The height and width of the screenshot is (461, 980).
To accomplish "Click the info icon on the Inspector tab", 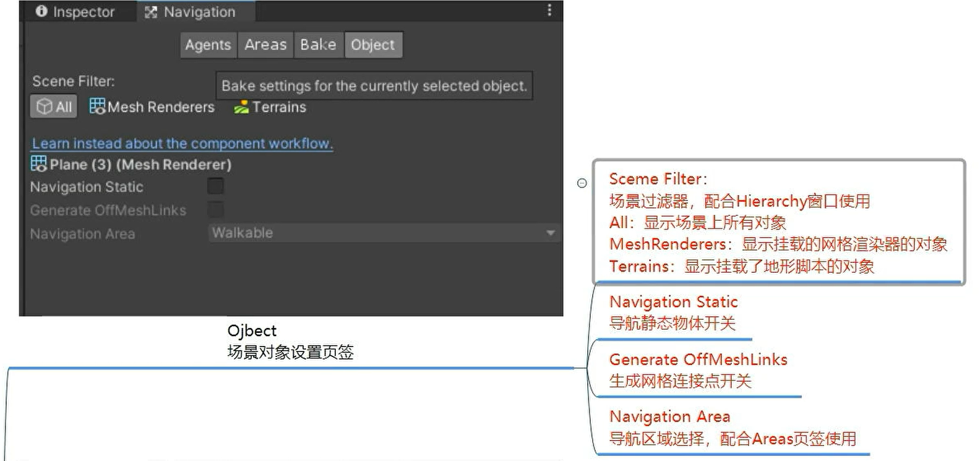I will pyautogui.click(x=41, y=11).
